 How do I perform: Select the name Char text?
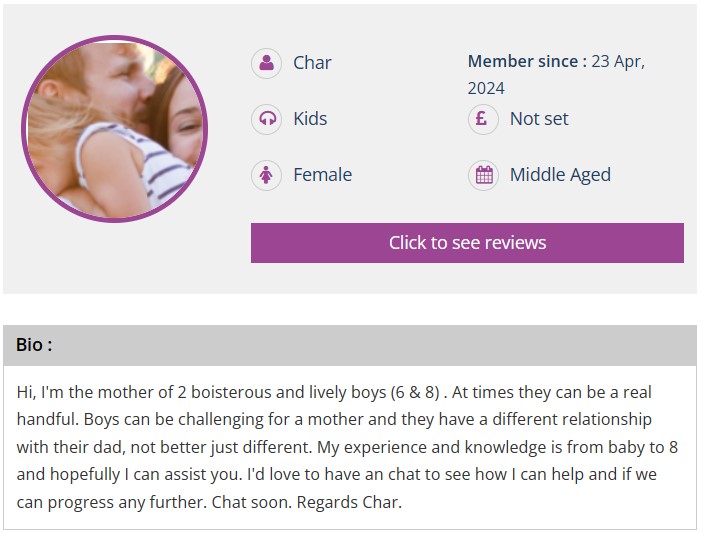click(312, 63)
